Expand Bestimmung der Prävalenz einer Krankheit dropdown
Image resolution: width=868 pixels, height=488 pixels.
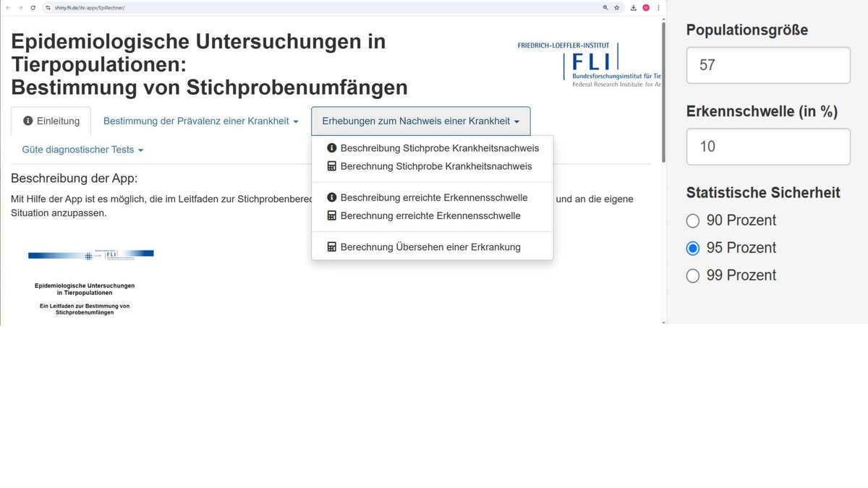point(200,121)
